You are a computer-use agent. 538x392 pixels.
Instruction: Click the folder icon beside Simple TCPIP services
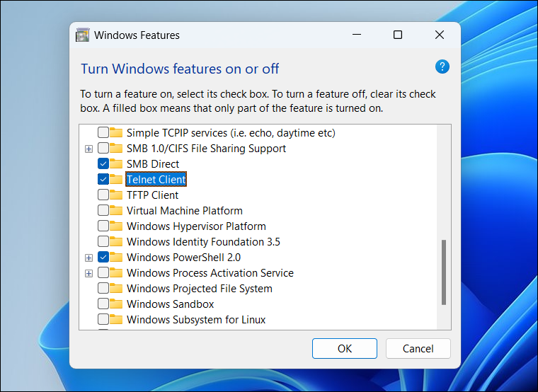116,132
